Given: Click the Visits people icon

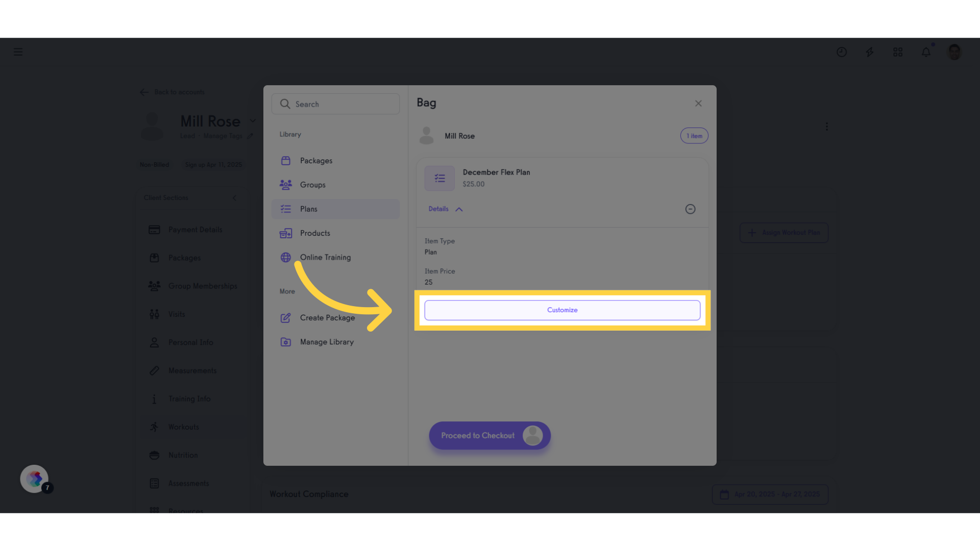Looking at the screenshot, I should tap(154, 314).
